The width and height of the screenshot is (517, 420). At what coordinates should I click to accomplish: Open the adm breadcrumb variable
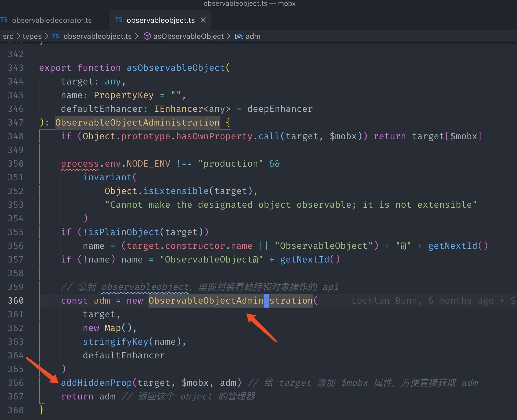[253, 36]
